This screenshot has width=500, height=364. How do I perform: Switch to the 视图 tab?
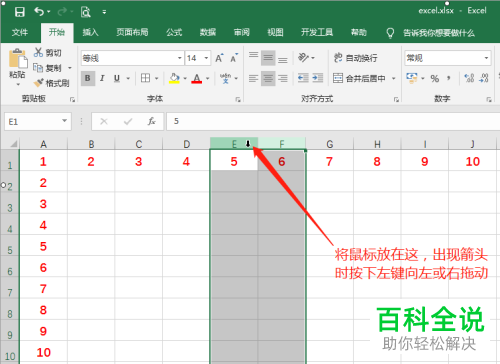click(x=275, y=32)
